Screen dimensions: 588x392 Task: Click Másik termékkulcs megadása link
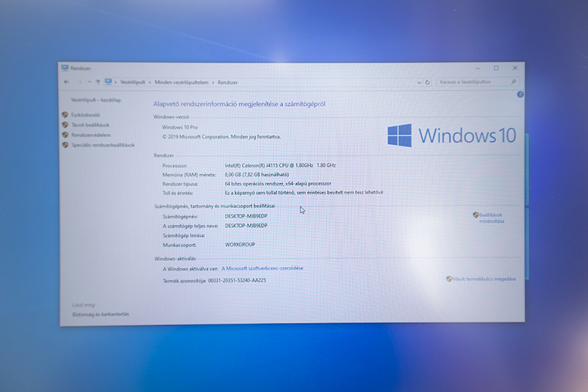484,279
